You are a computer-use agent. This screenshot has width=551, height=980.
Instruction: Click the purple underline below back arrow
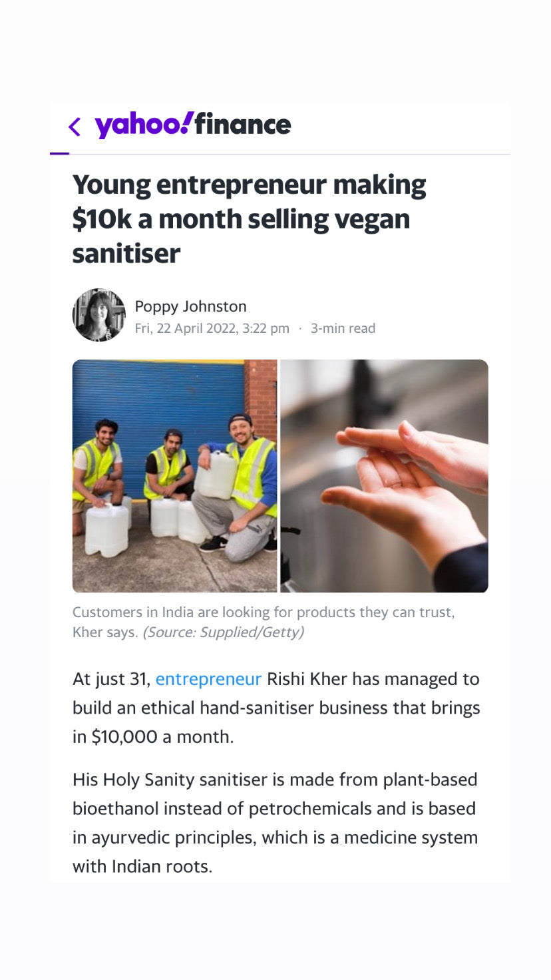point(59,154)
